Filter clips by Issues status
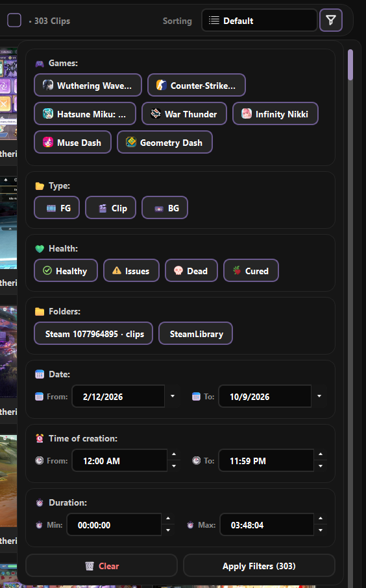Viewport: 366px width, 588px height. coord(131,270)
